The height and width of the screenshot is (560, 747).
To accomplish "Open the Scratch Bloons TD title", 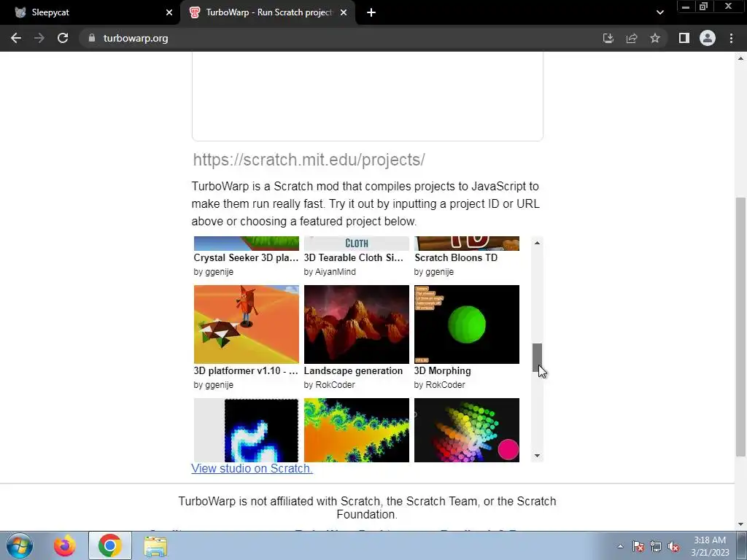I will tap(456, 257).
